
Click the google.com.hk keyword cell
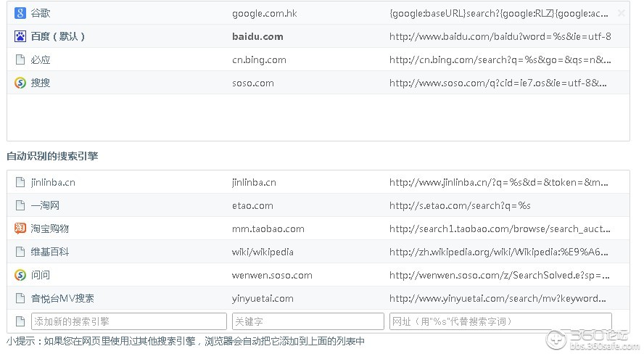coord(265,13)
